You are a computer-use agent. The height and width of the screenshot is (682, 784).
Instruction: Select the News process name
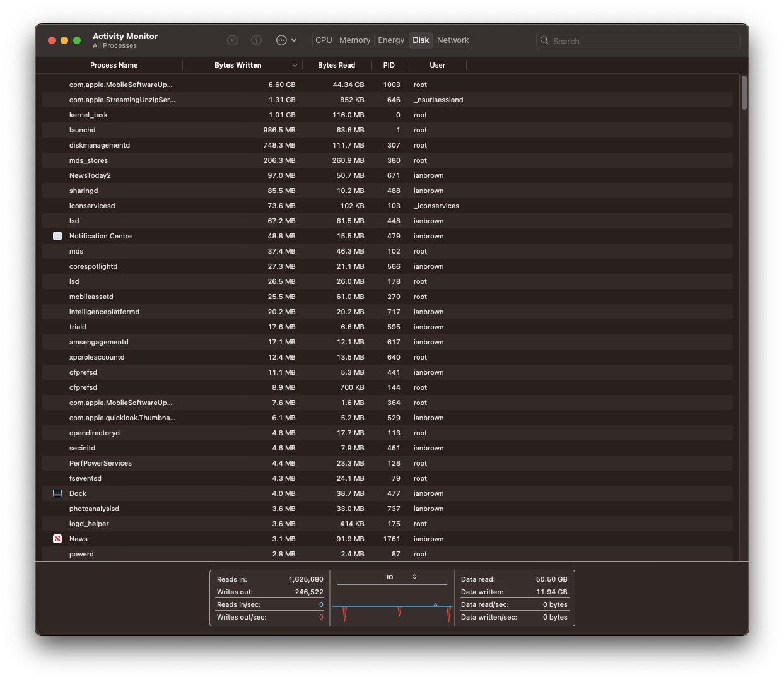pos(78,539)
